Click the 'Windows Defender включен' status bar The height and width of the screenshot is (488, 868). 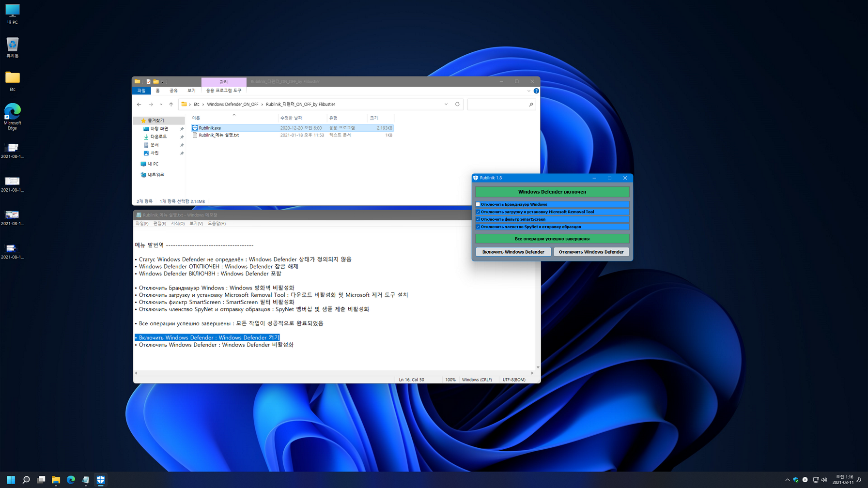coord(552,192)
